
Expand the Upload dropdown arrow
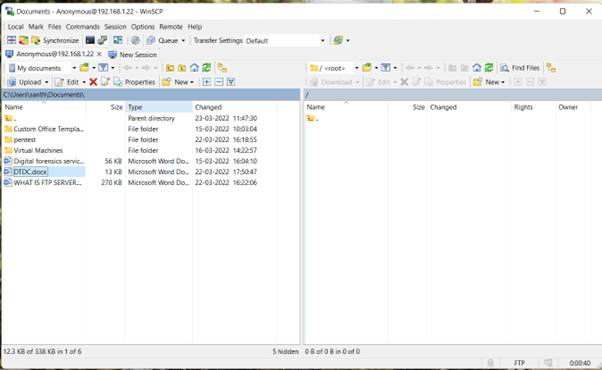(46, 82)
